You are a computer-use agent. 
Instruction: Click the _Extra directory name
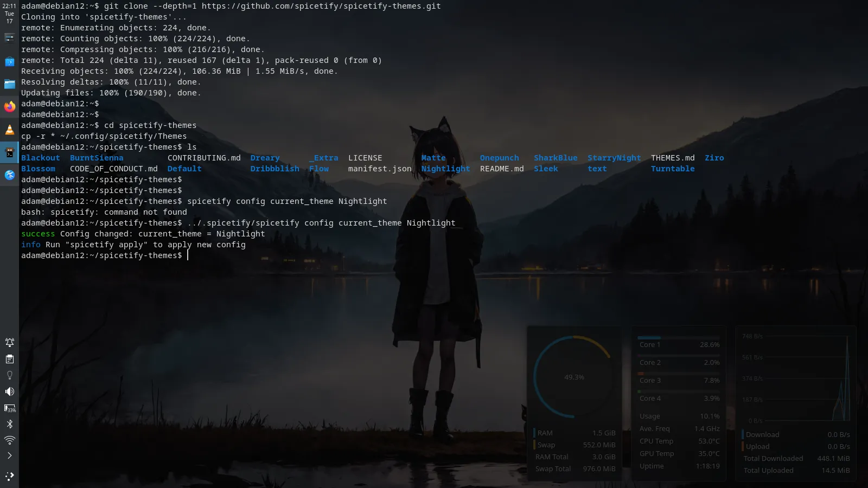pos(324,158)
